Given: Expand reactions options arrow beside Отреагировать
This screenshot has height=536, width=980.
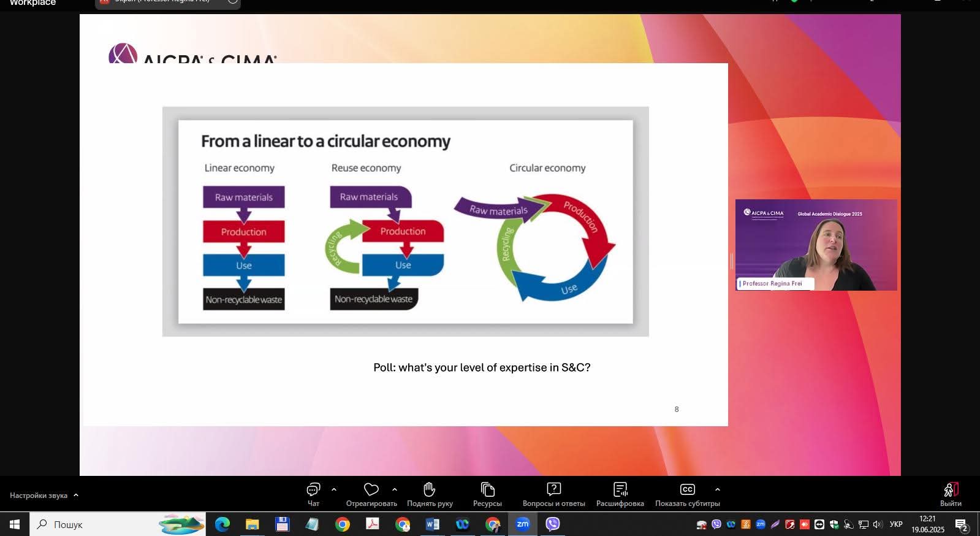Looking at the screenshot, I should click(x=395, y=489).
